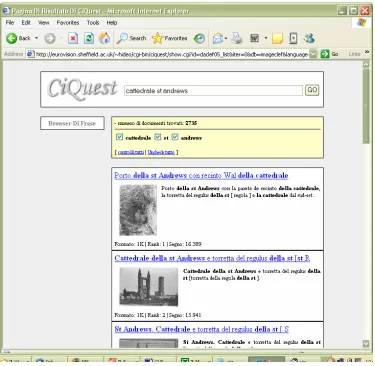This screenshot has width=375, height=366.
Task: Expand the address bar dropdown arrow
Action: click(x=313, y=54)
